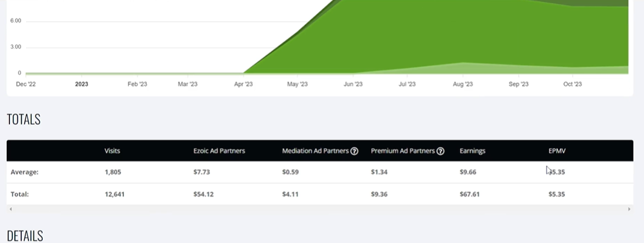Screen dimensions: 644x243
Task: Click the TOTALS section heading
Action: point(24,120)
